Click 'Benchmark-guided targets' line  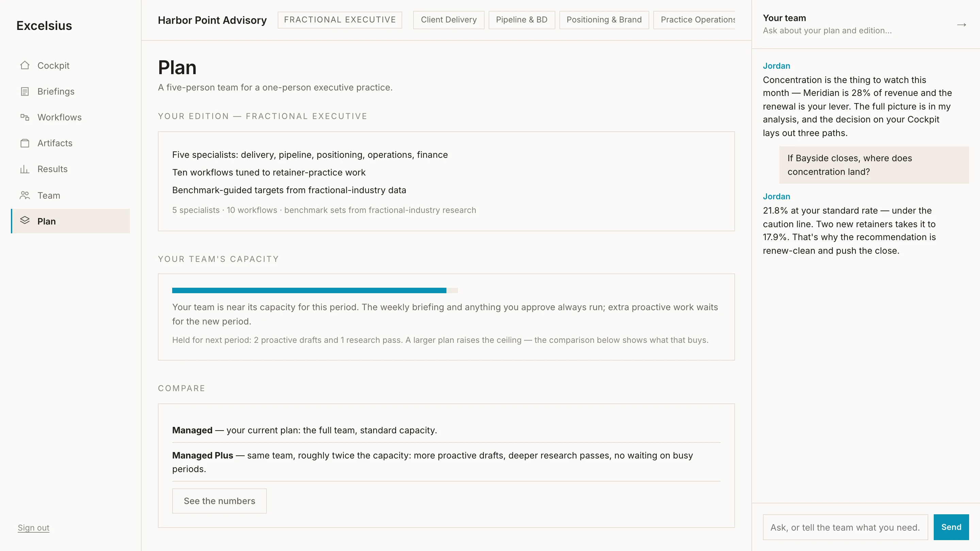pos(289,190)
